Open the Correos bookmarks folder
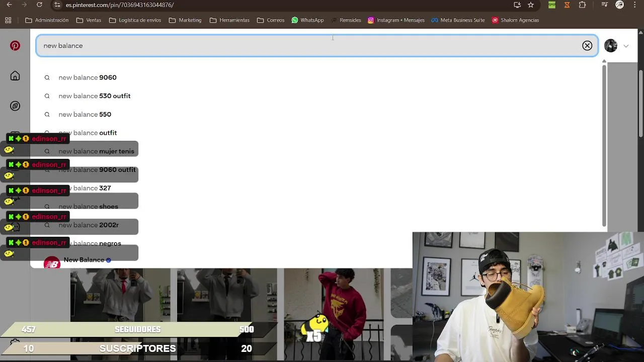The image size is (644, 362). click(271, 20)
